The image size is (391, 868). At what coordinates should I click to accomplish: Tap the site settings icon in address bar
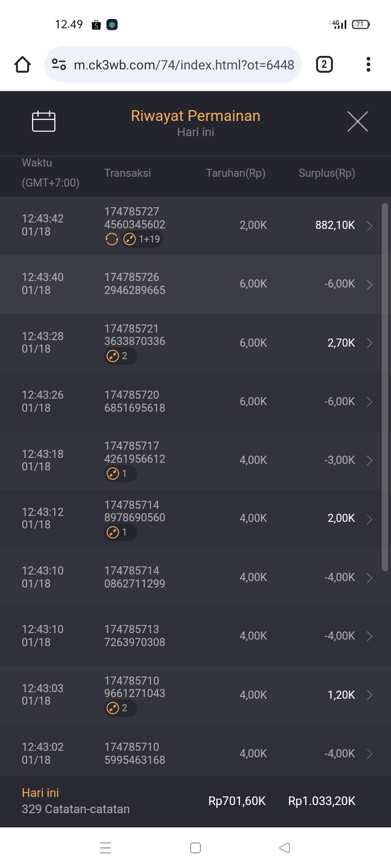59,65
